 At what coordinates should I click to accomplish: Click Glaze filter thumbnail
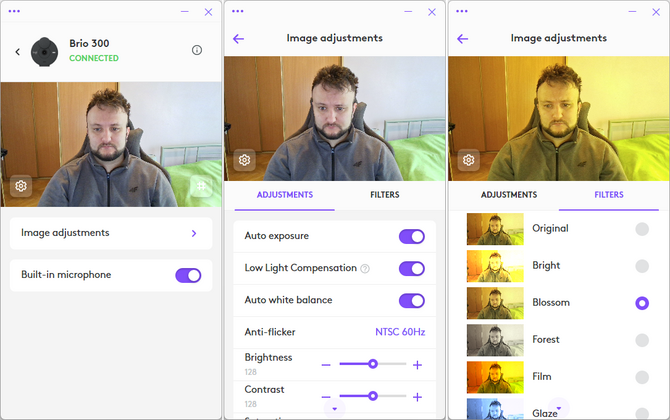pos(495,408)
